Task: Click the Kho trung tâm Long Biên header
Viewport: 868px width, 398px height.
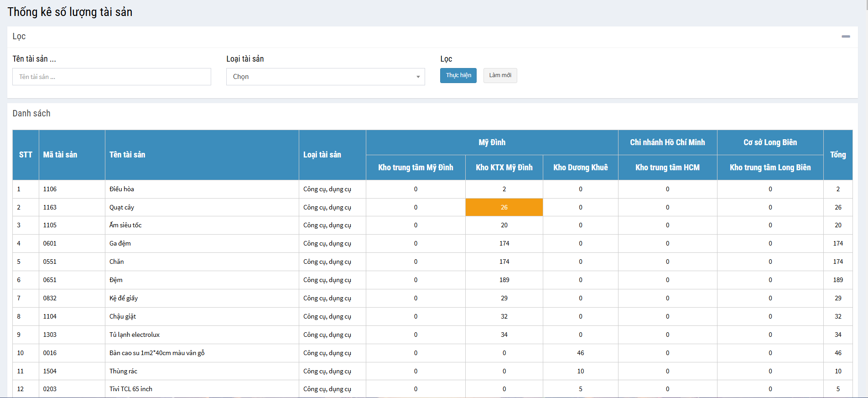Action: 770,168
